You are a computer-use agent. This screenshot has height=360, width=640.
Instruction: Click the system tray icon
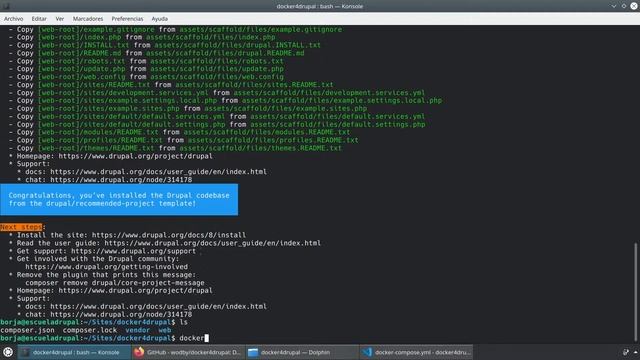625,352
